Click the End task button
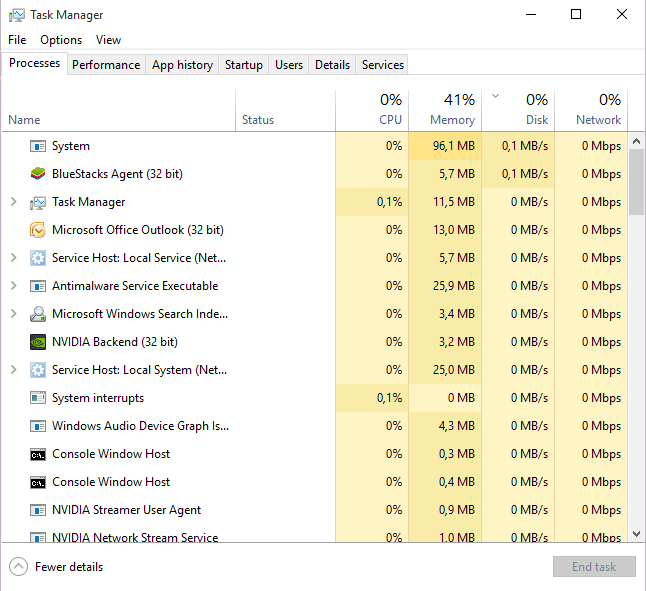646x591 pixels. click(594, 567)
